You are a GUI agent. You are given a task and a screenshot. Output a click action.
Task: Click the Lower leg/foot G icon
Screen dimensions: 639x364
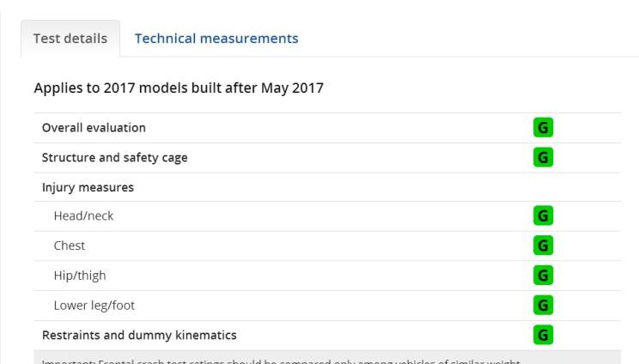click(543, 305)
